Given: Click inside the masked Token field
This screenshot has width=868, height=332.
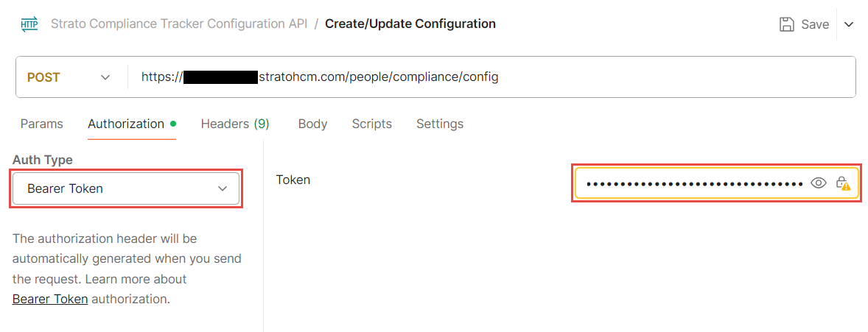Looking at the screenshot, I should coord(693,183).
